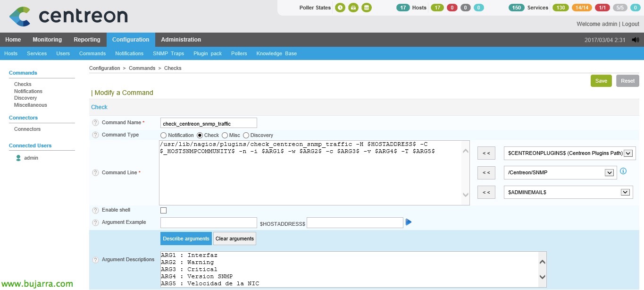Viewport: 644px width, 290px height.
Task: Click services critical badge 1/1
Action: coord(602,8)
